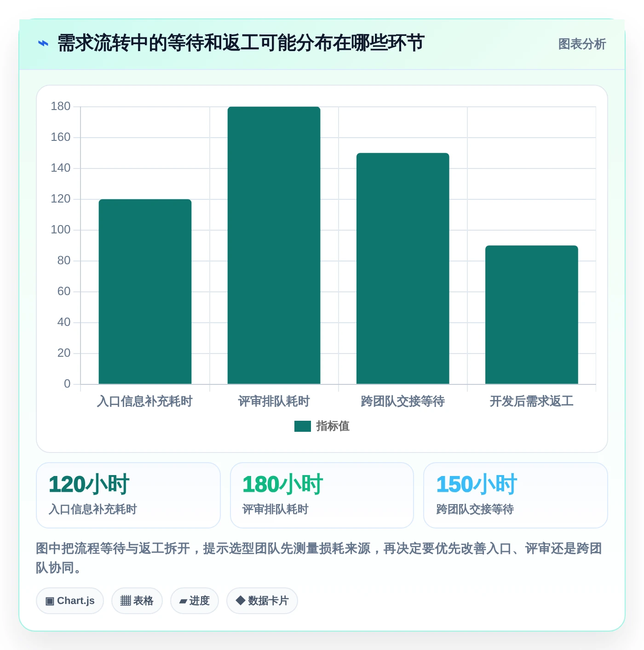The image size is (644, 650).
Task: Click the summary paragraph starting 图中把流程等待
Action: point(319,558)
